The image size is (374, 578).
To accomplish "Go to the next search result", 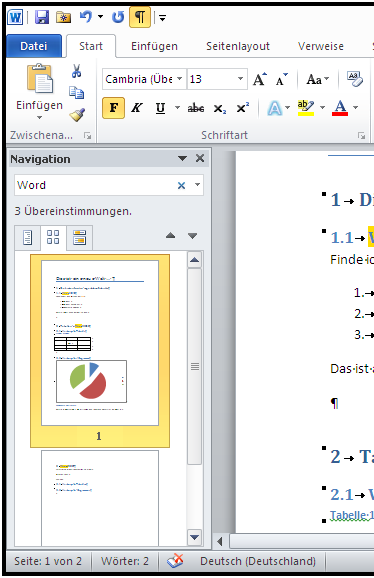I will (192, 236).
